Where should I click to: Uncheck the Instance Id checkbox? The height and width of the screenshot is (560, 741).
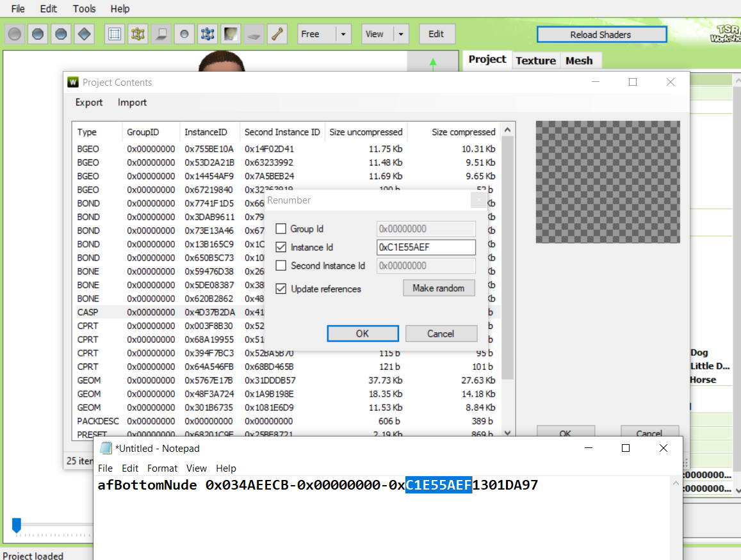(280, 247)
